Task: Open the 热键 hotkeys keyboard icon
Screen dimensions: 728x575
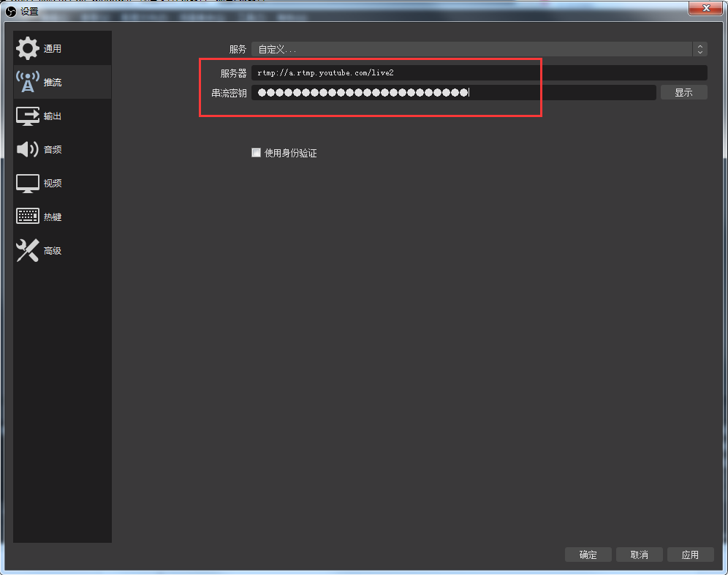Action: click(28, 216)
